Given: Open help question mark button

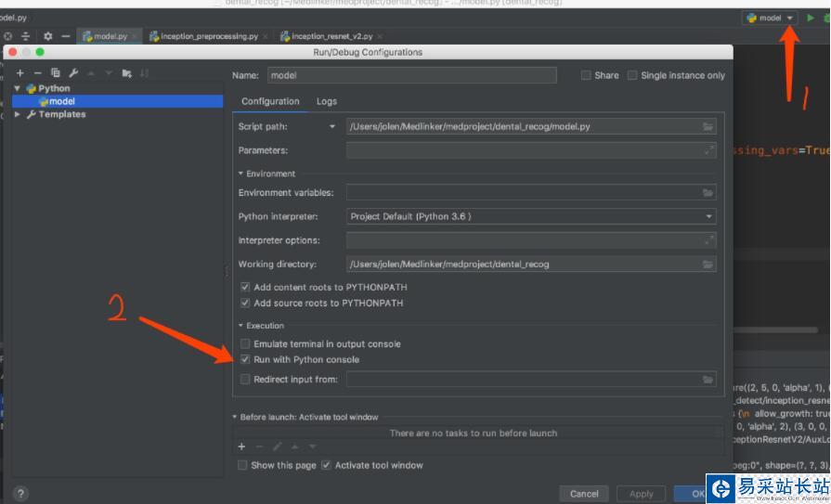Looking at the screenshot, I should [x=20, y=494].
